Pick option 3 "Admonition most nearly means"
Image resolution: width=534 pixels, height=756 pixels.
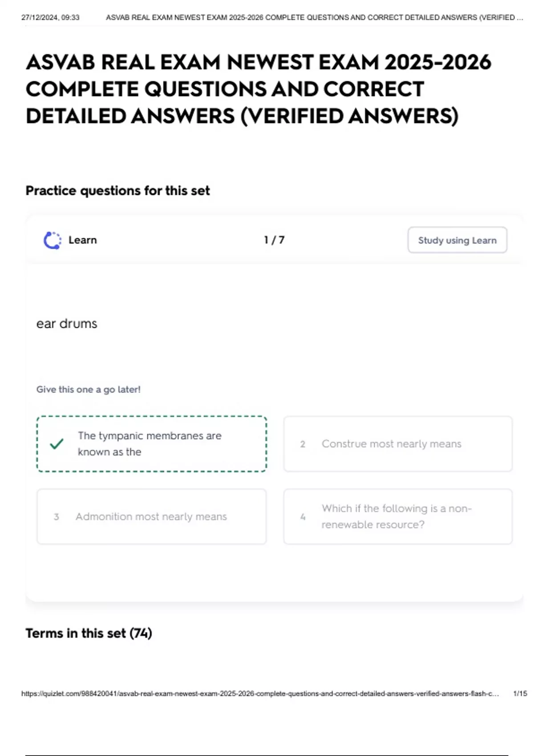click(152, 517)
